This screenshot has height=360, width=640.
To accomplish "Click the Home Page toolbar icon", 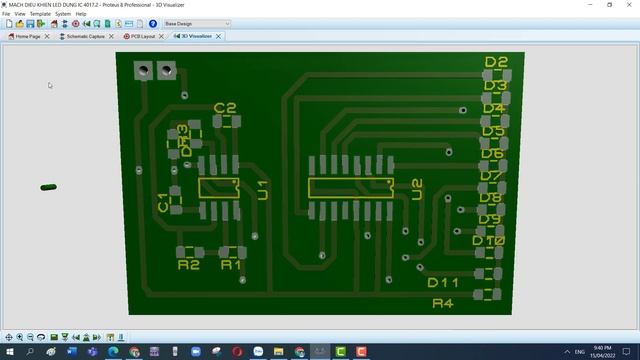I will coord(54,24).
